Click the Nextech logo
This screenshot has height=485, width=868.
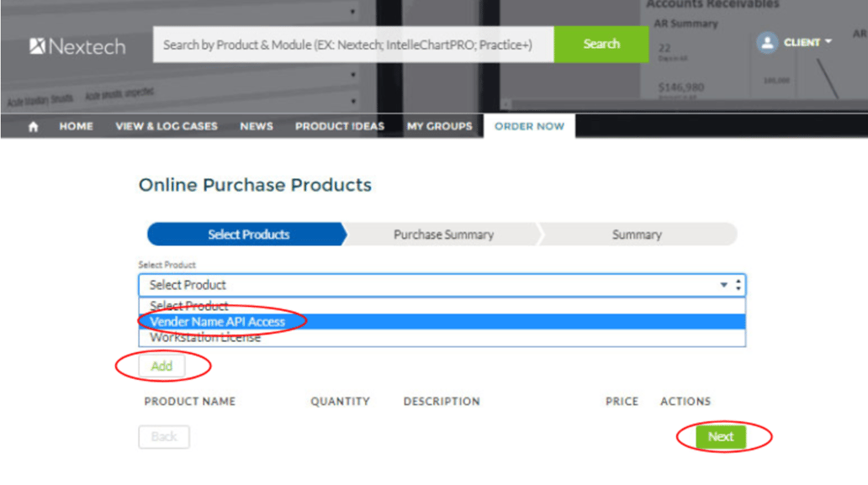click(x=77, y=46)
